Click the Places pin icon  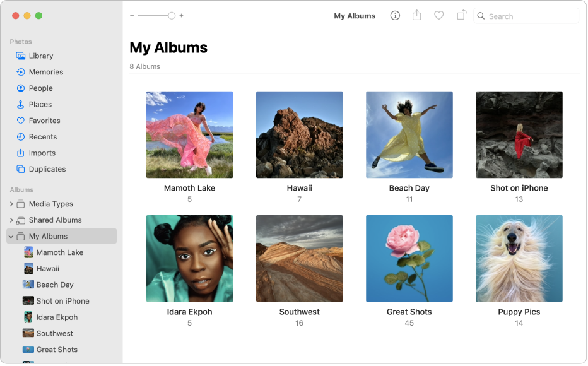click(21, 104)
